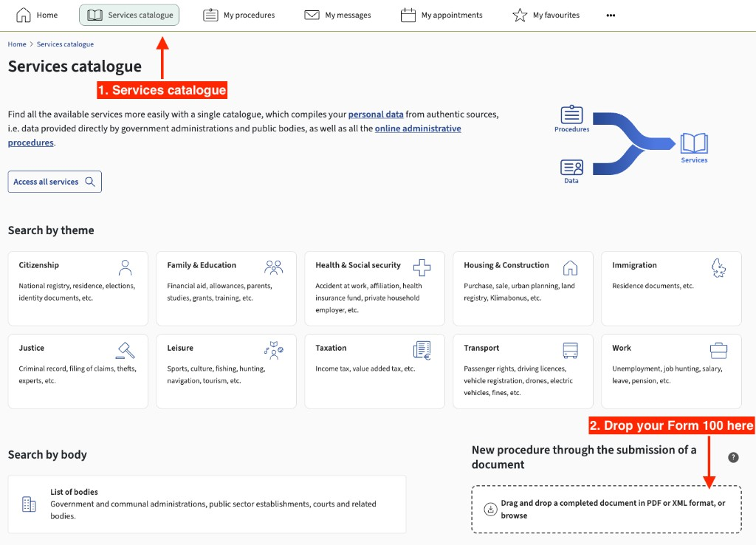Click the Home house icon
Viewport: 756px width, 545px height.
23,15
